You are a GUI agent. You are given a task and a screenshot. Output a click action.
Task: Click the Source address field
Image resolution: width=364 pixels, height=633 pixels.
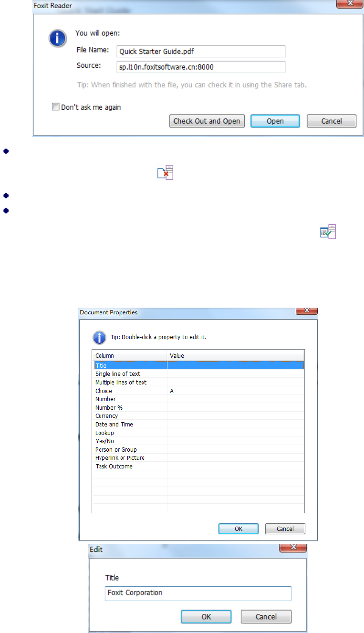[x=201, y=67]
